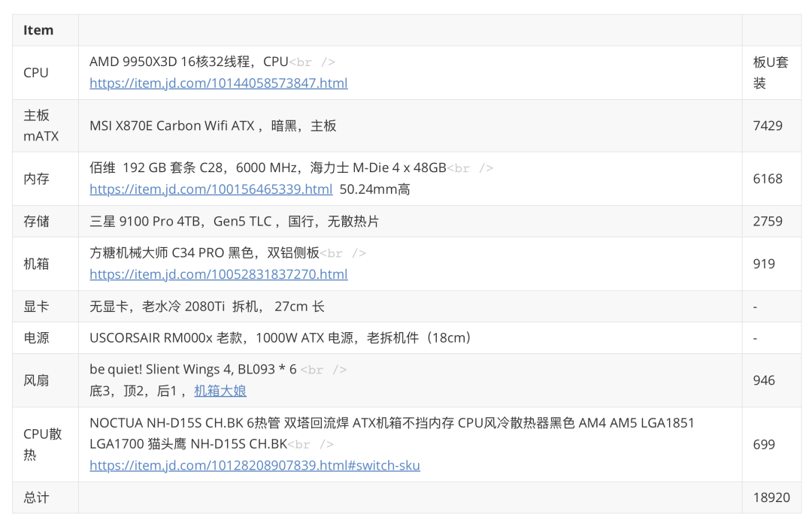
Task: Click the 总计 row label
Action: 36,497
